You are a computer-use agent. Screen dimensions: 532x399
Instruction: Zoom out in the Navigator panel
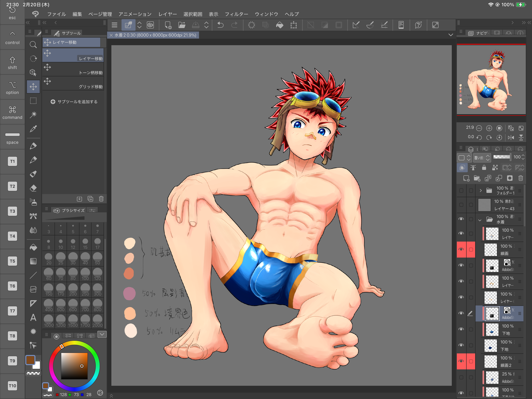(479, 128)
